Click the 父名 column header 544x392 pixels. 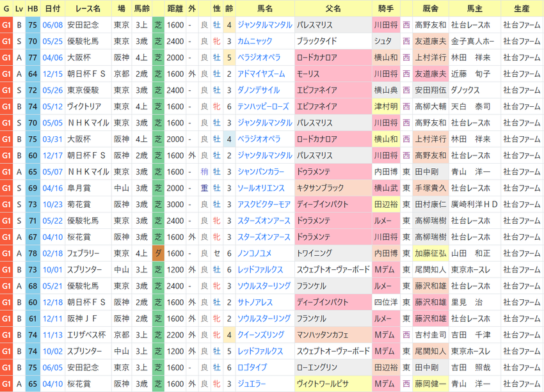tap(333, 8)
